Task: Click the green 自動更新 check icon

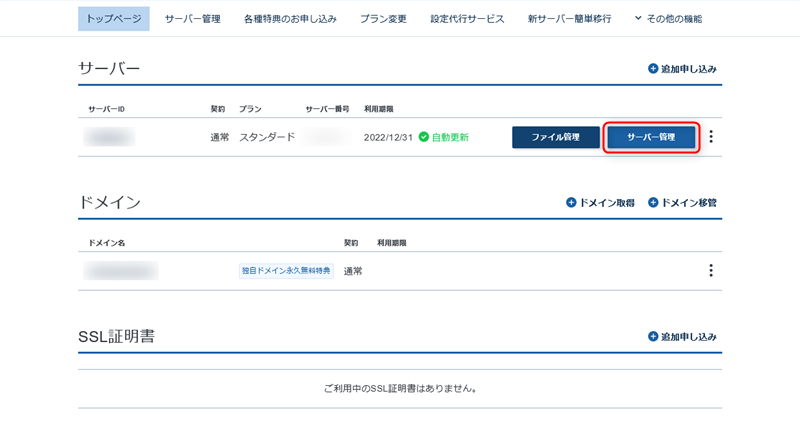Action: click(x=423, y=137)
